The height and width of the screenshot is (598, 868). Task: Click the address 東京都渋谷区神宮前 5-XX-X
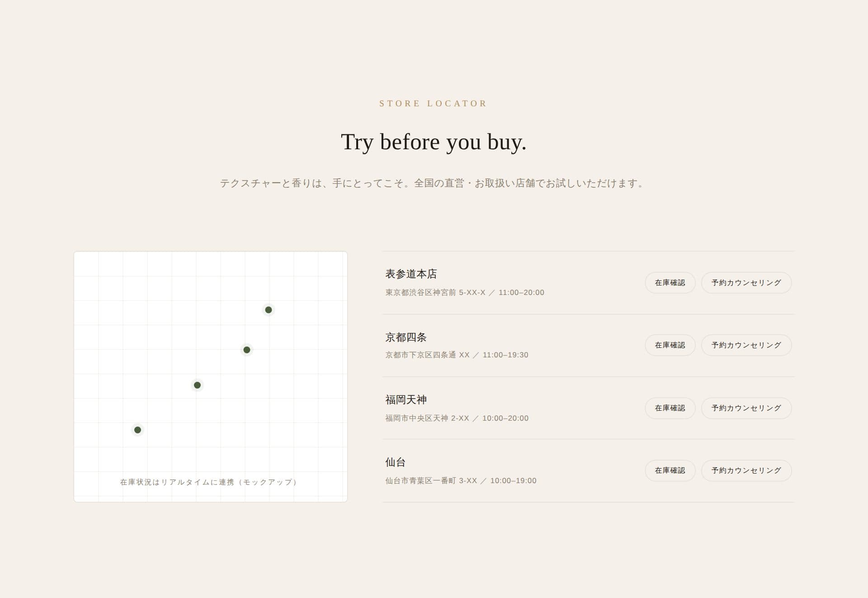click(435, 293)
